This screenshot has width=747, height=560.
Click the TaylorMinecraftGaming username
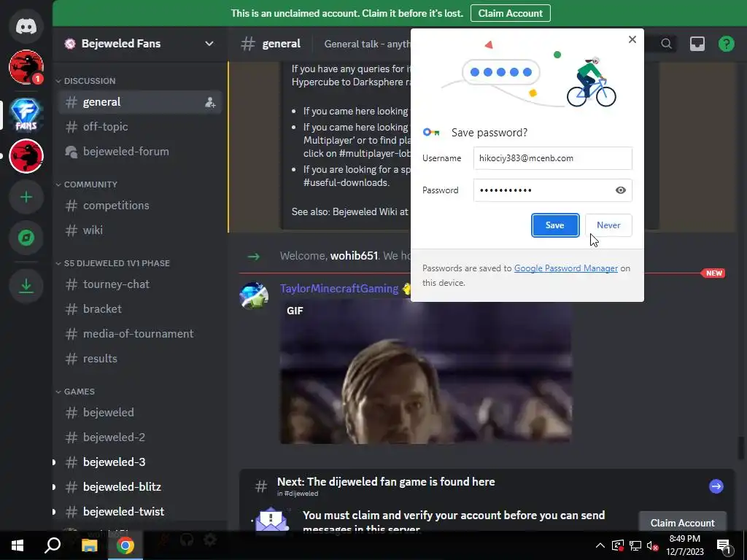(x=339, y=289)
